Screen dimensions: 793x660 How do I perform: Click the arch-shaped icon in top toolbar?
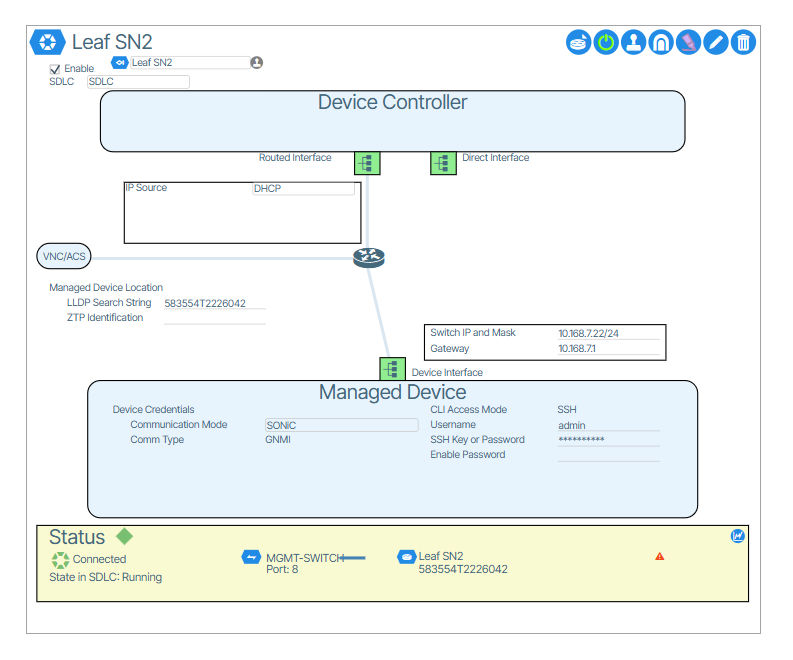(660, 42)
